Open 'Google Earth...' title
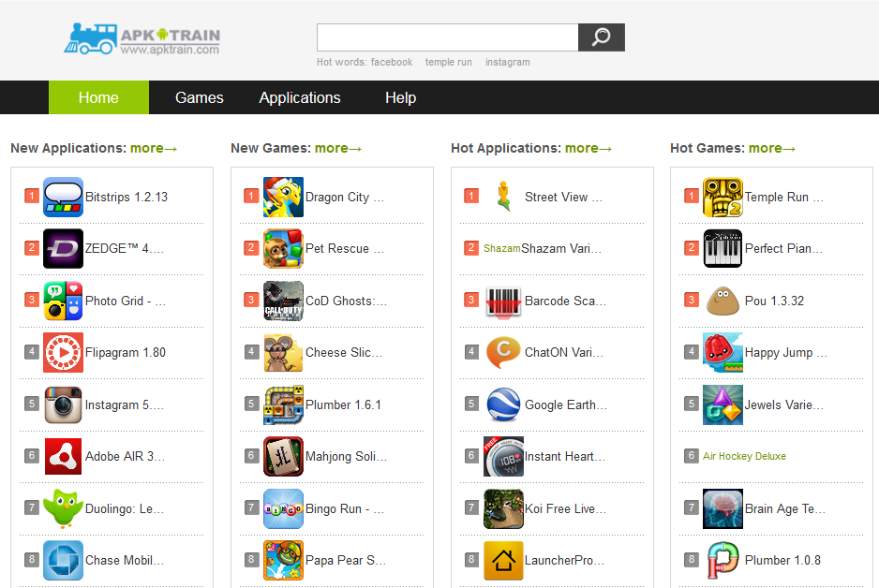The height and width of the screenshot is (588, 879). tap(566, 404)
